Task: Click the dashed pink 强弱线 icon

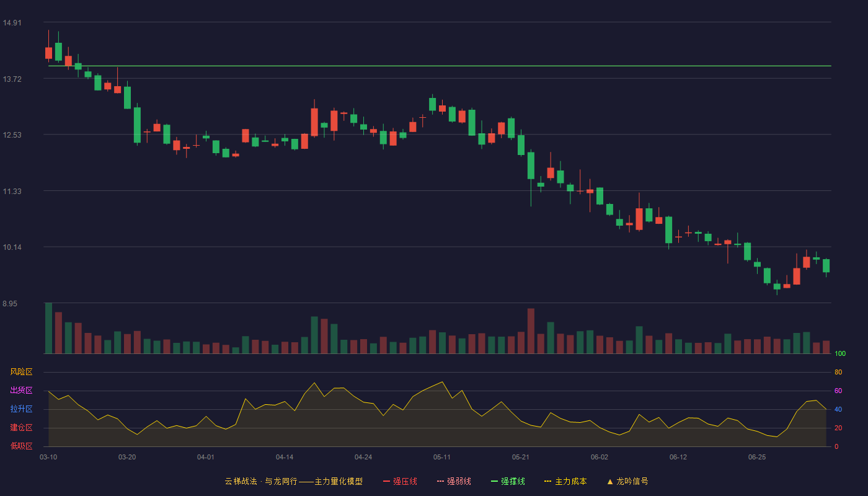Action: [440, 481]
